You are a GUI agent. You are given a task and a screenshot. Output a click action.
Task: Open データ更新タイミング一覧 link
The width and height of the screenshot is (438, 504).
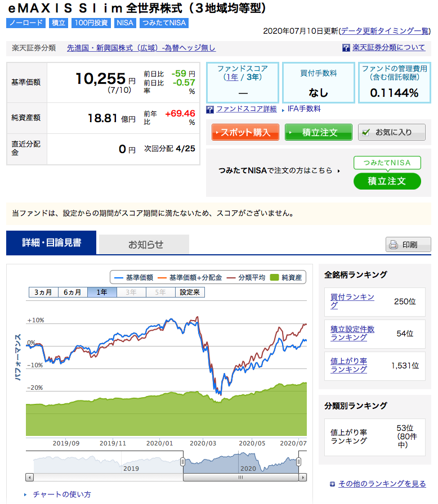[385, 31]
